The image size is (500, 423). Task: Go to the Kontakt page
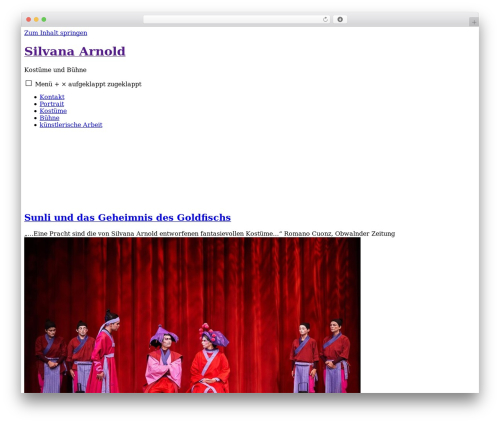pyautogui.click(x=52, y=97)
